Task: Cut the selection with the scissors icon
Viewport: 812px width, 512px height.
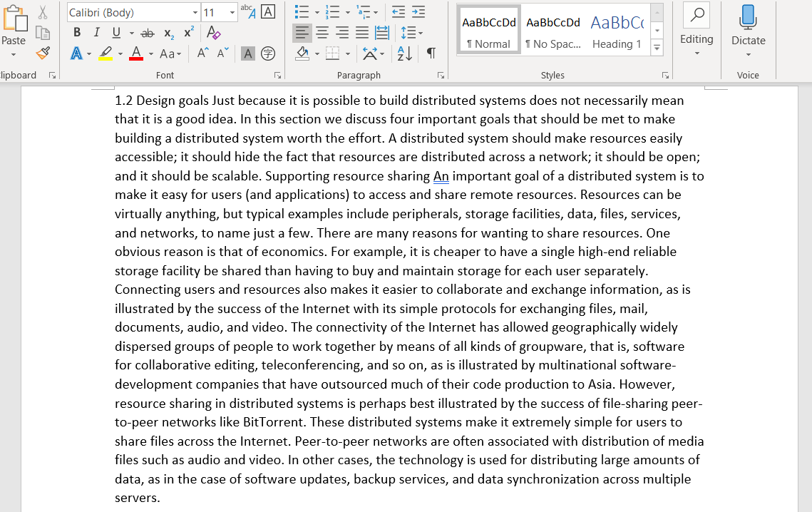Action: coord(43,12)
